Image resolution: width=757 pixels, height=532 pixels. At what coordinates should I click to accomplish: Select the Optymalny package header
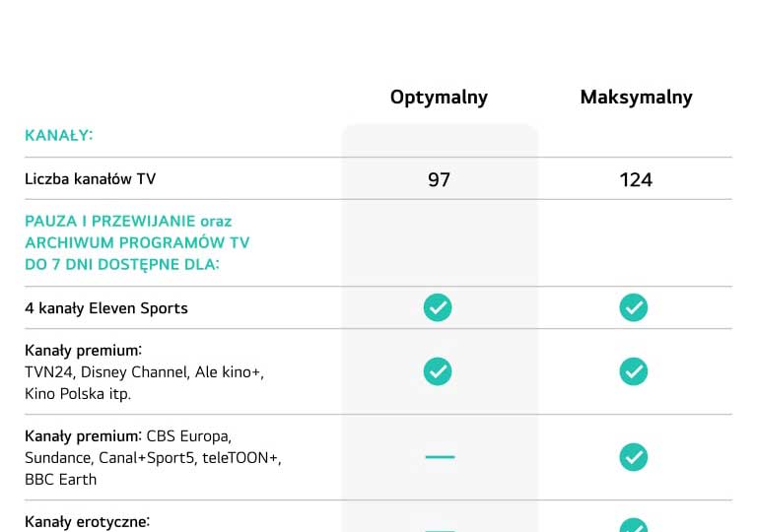point(439,98)
